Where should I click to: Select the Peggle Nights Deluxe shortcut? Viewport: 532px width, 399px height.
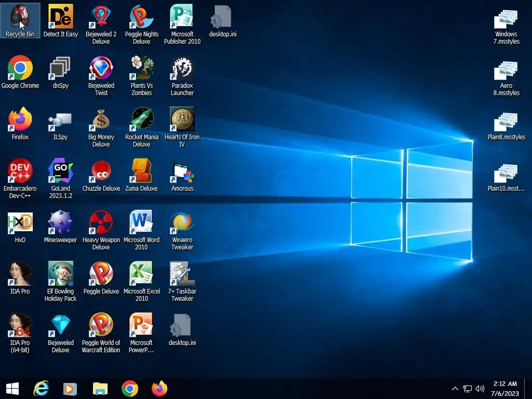click(141, 24)
